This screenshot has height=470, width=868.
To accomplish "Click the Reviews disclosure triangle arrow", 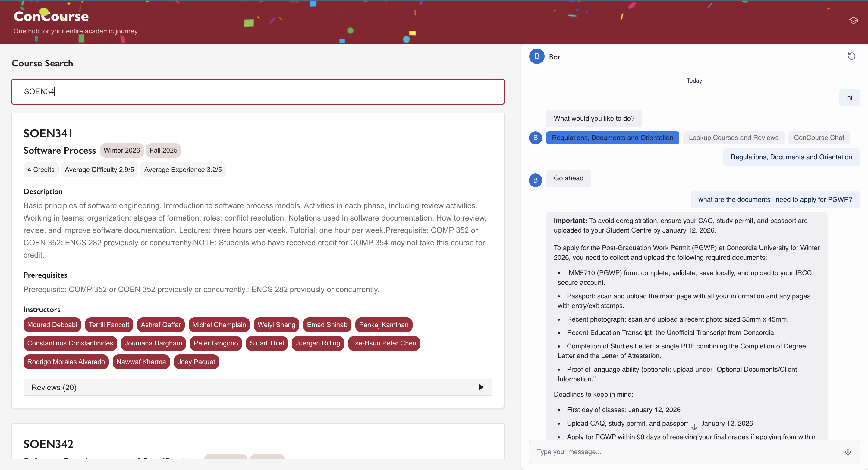I will point(481,387).
